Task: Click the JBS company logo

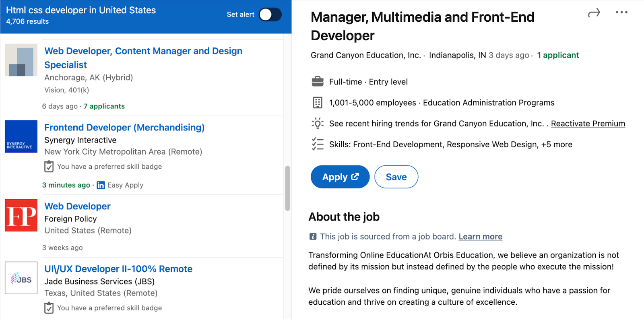Action: tap(21, 278)
